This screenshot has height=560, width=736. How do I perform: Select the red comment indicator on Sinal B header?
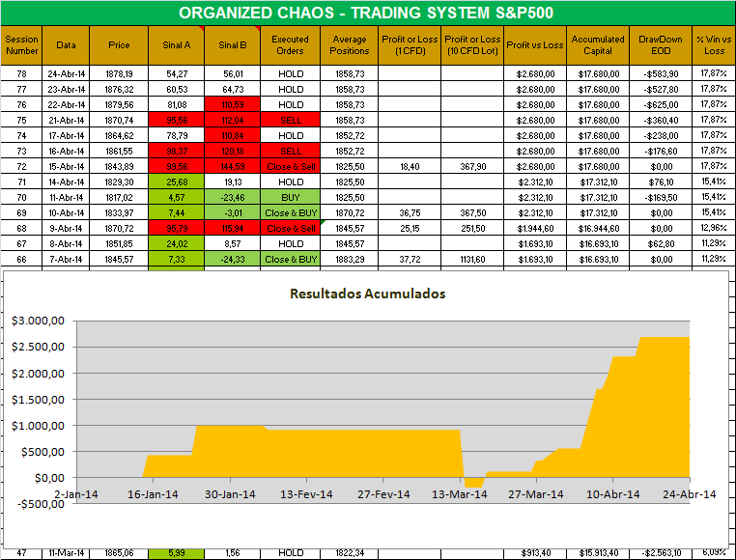258,29
